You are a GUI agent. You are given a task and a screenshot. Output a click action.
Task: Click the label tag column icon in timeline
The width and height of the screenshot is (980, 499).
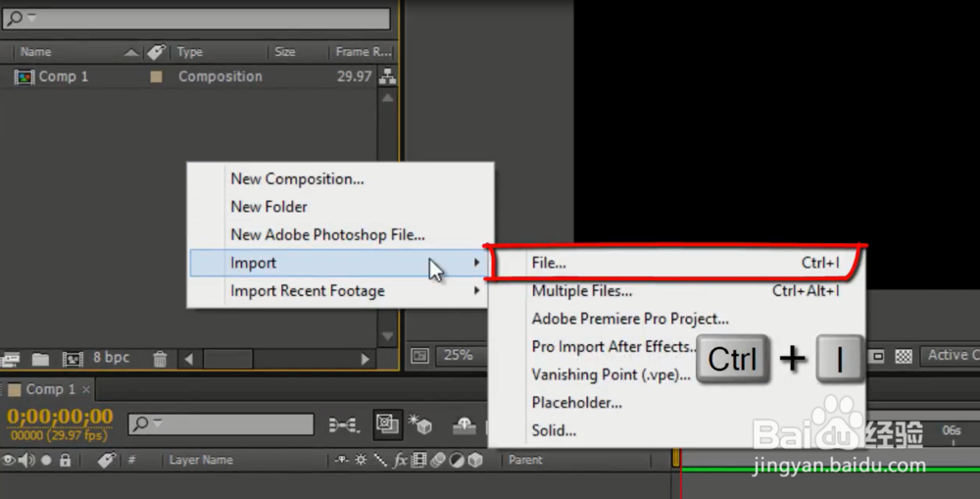pos(106,460)
